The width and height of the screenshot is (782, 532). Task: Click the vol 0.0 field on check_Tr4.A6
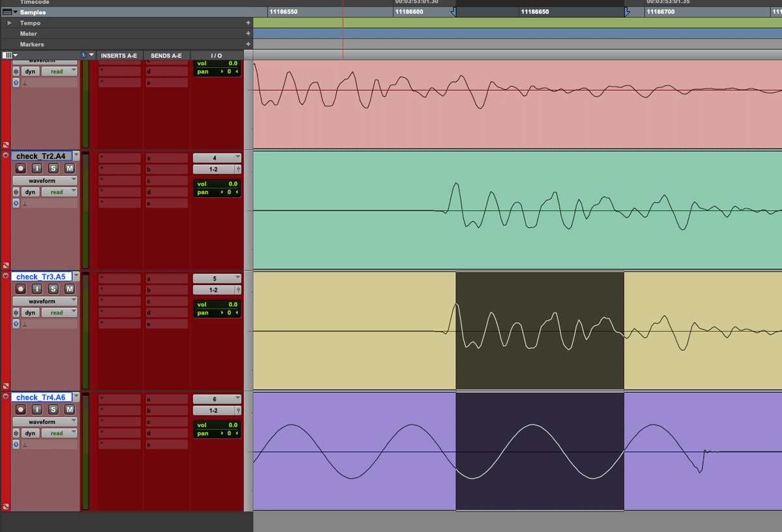pos(217,425)
